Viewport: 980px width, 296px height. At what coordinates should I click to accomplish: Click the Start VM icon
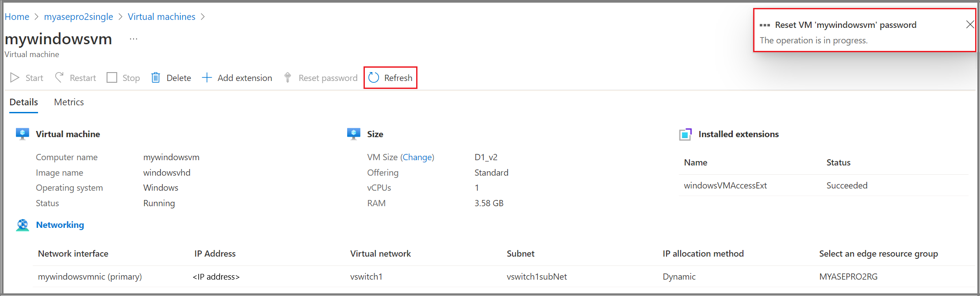(15, 77)
